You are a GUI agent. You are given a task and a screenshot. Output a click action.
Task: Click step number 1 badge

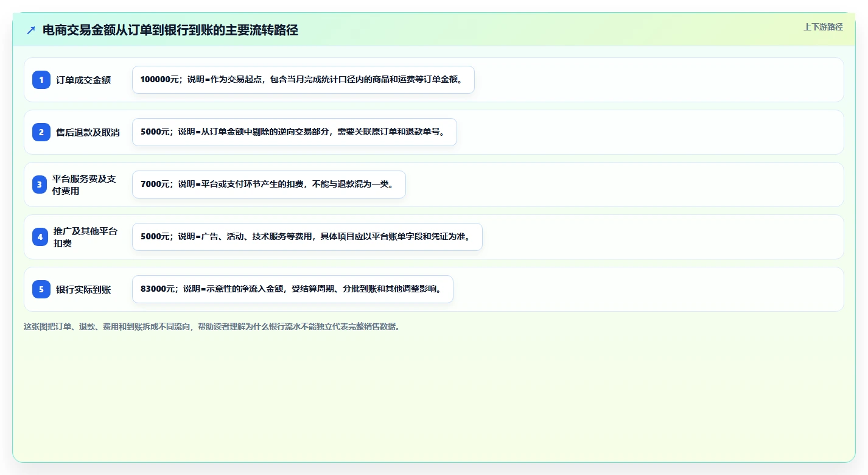point(41,80)
